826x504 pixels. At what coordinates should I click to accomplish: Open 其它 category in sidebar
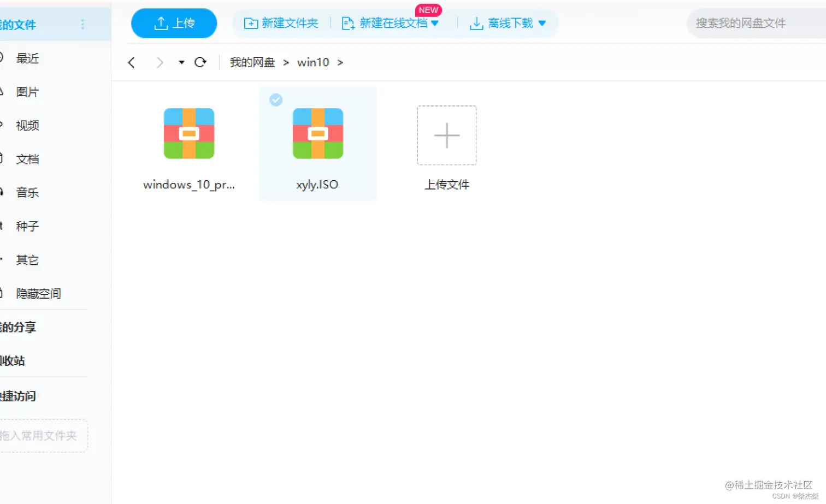[x=27, y=260]
